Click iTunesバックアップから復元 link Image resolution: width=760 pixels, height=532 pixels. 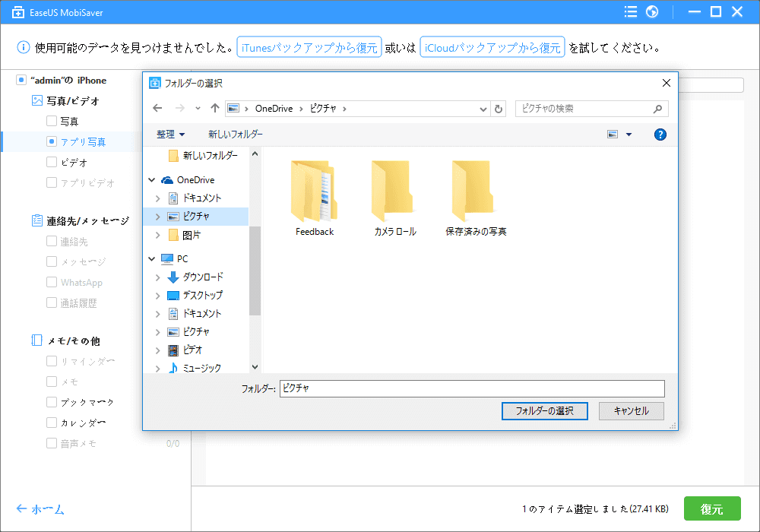[309, 47]
